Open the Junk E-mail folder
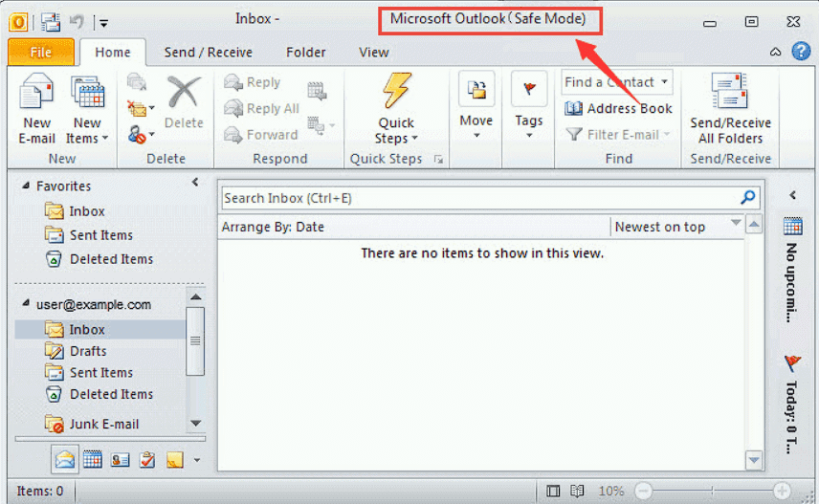Screen dimensions: 819x504 coord(92,424)
